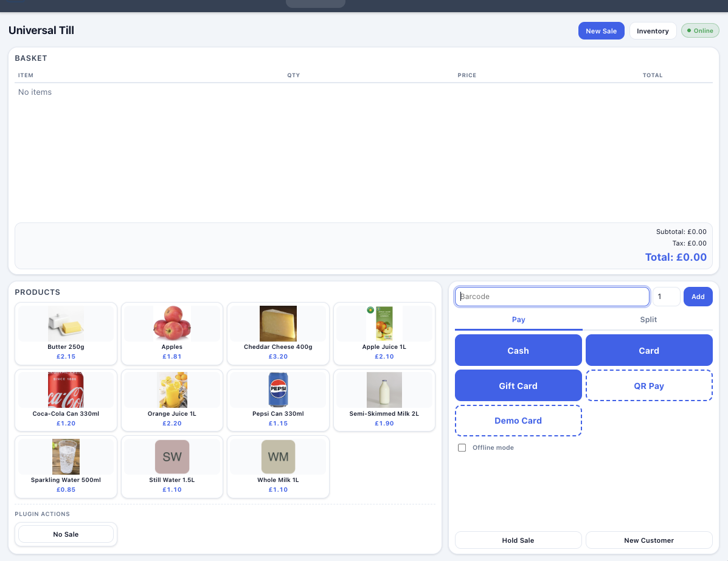Choose Demo Card payment method
Viewport: 728px width, 561px height.
pos(518,421)
